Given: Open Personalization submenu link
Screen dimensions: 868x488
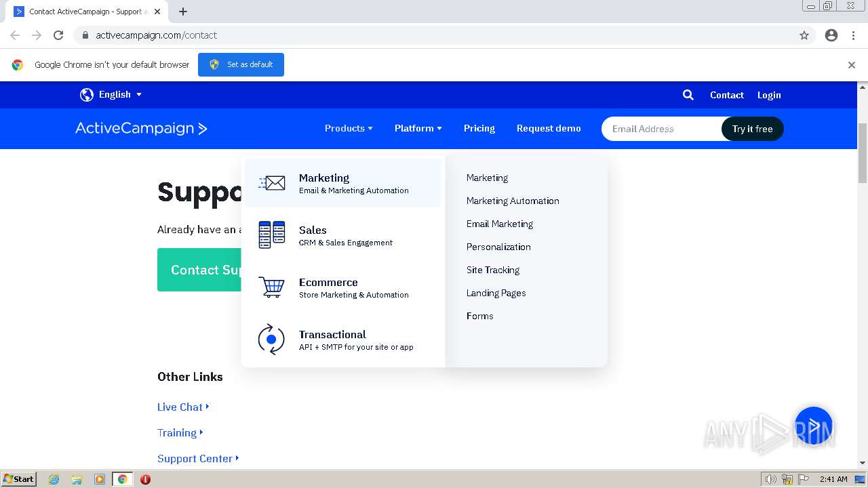Looking at the screenshot, I should coord(498,247).
